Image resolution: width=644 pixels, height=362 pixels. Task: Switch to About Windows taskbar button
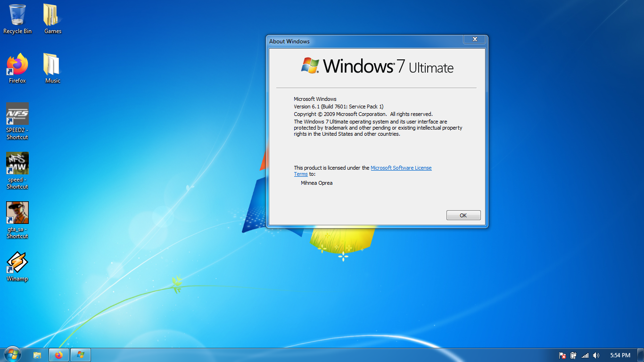pos(81,355)
